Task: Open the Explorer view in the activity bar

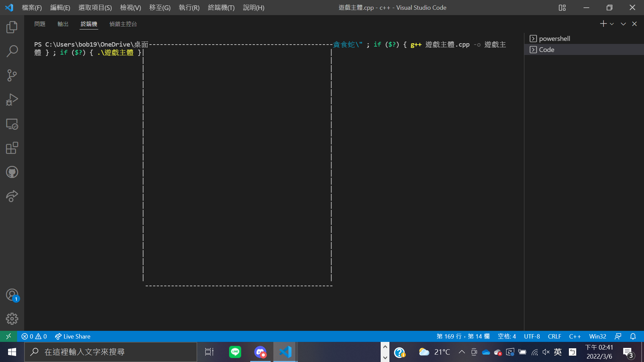Action: point(12,27)
